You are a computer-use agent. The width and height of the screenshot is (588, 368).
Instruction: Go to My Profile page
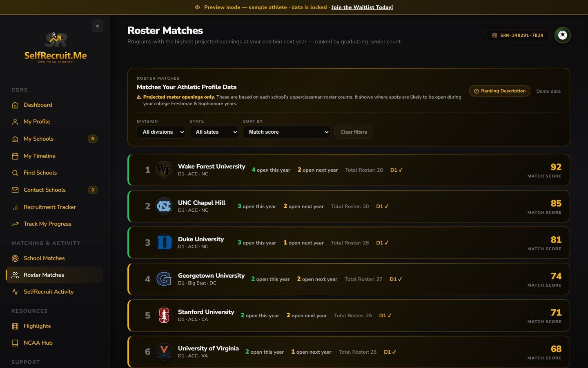click(x=54, y=122)
